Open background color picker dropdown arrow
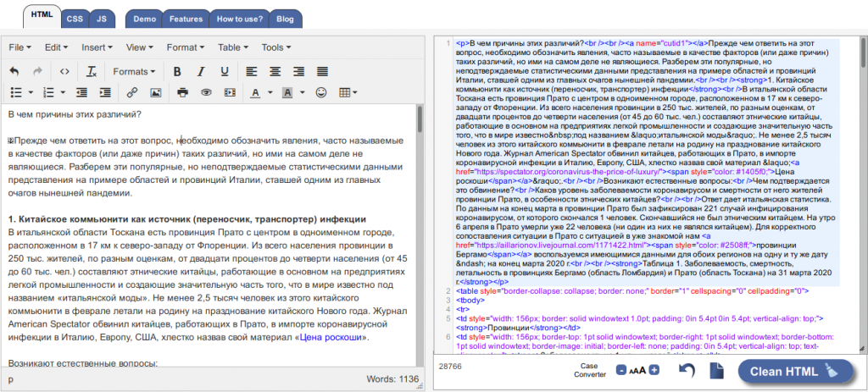Image resolution: width=868 pixels, height=392 pixels. (303, 92)
